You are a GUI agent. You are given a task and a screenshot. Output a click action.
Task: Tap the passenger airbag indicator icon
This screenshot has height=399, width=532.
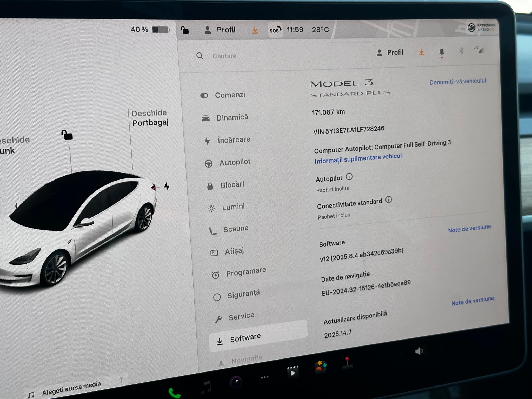click(x=471, y=28)
